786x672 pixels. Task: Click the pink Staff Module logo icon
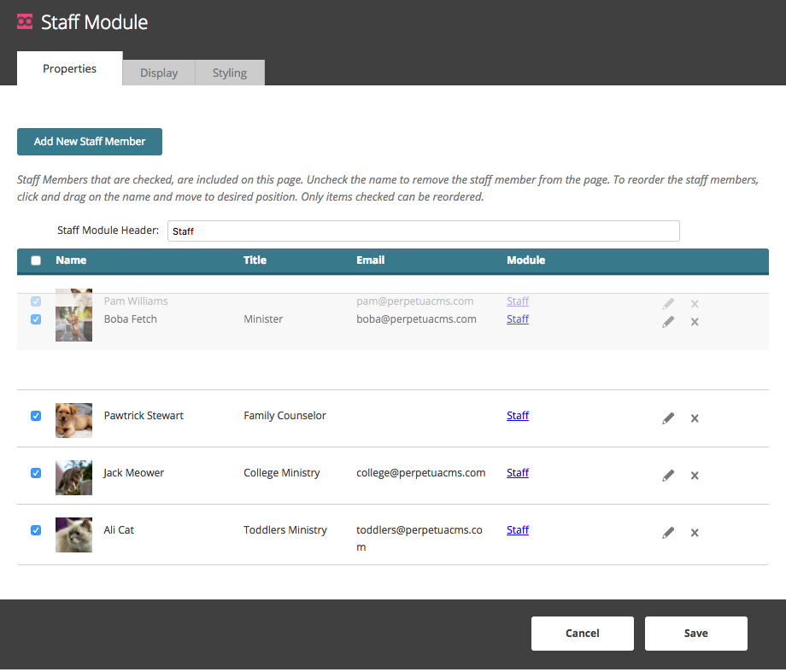coord(25,22)
